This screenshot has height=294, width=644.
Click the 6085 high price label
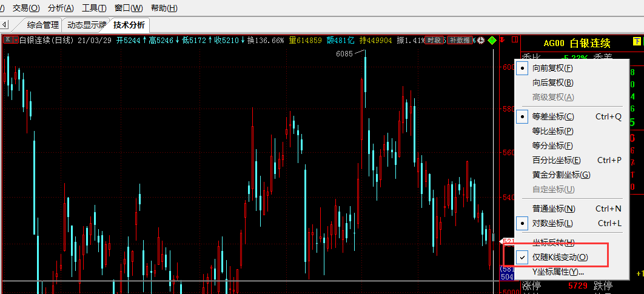(x=344, y=53)
